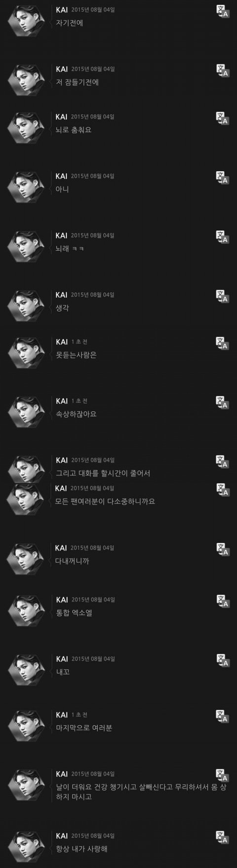Translate the message '마지막으로 여러분'
The image size is (237, 868).
[222, 717]
